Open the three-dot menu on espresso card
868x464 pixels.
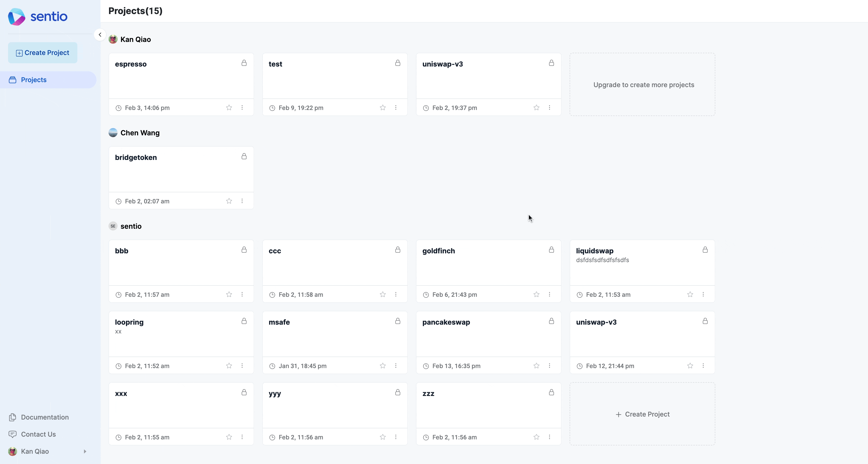pyautogui.click(x=242, y=108)
